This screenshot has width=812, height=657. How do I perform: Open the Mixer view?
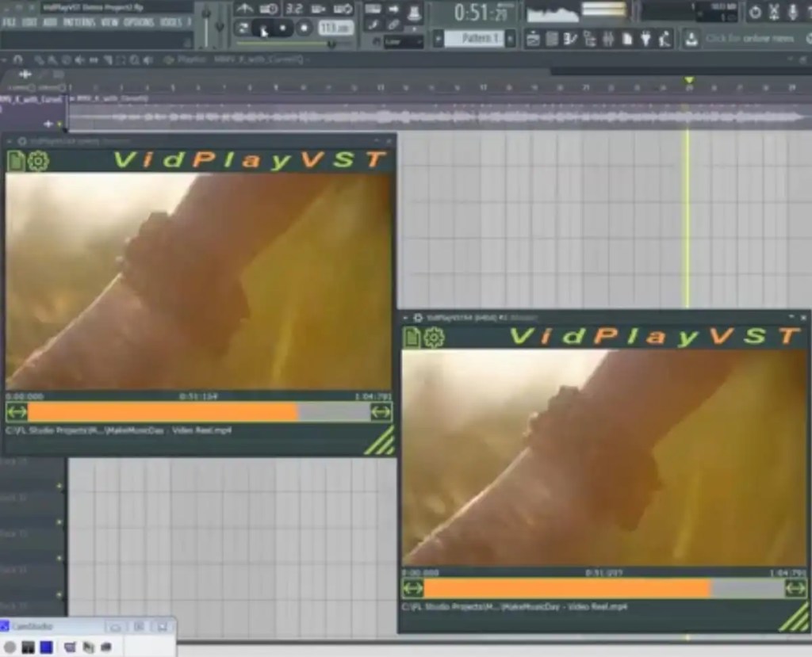[608, 39]
